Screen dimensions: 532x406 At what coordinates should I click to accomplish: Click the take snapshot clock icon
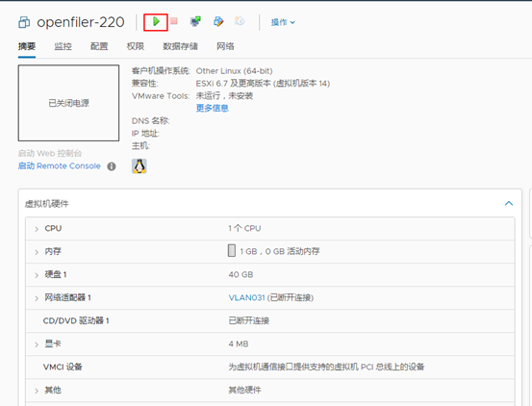[x=240, y=21]
